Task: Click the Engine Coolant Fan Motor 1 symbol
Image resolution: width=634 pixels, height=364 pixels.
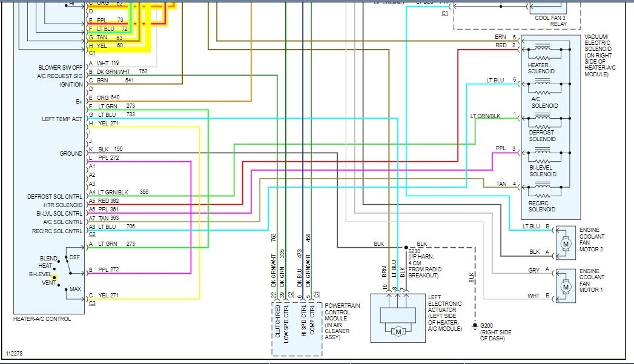Action: tap(566, 286)
